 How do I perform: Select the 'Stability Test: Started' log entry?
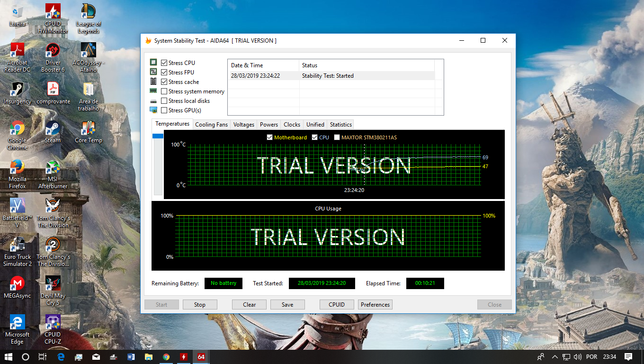coord(328,76)
